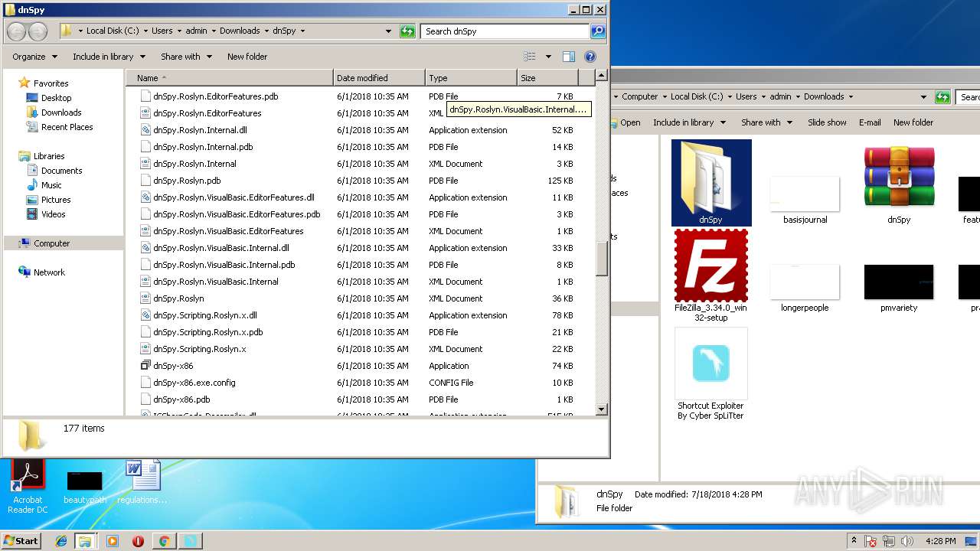This screenshot has width=980, height=551.
Task: Click the Windows Explorer taskbar icon
Action: (x=85, y=541)
